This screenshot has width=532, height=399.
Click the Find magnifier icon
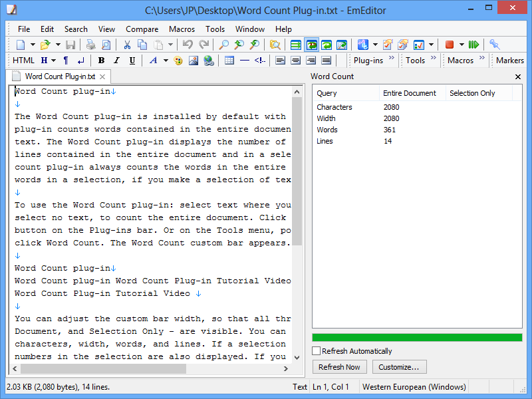coord(223,45)
